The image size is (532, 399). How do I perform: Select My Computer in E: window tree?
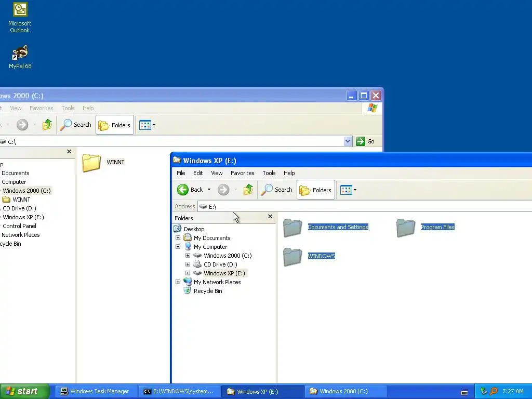point(210,247)
